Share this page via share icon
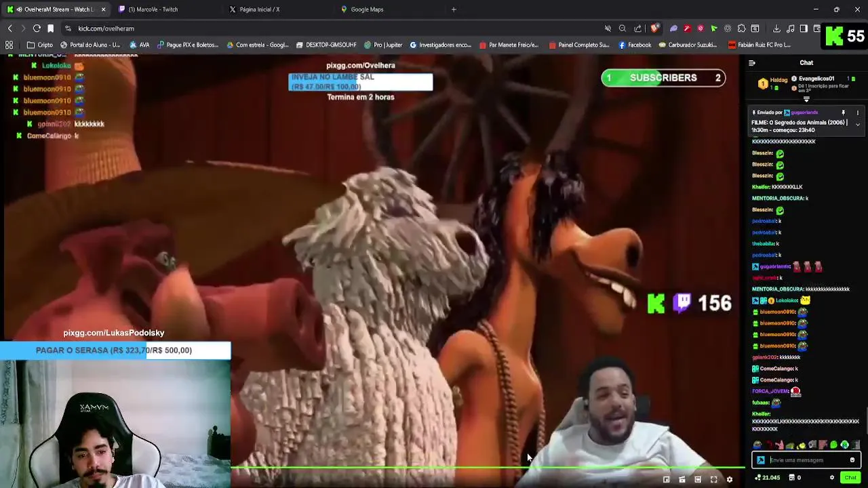 click(637, 28)
